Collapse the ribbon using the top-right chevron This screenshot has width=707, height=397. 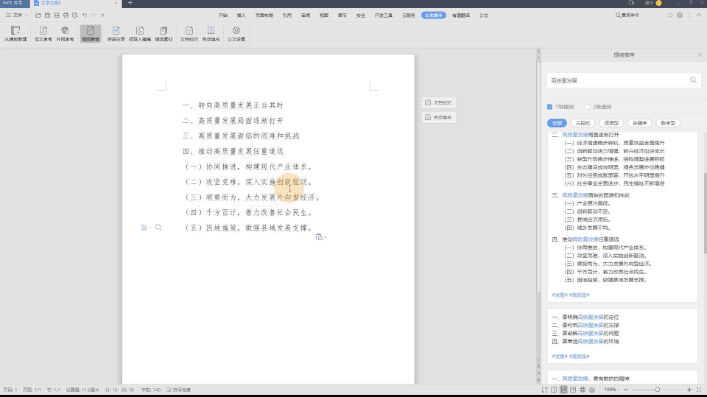click(x=698, y=15)
